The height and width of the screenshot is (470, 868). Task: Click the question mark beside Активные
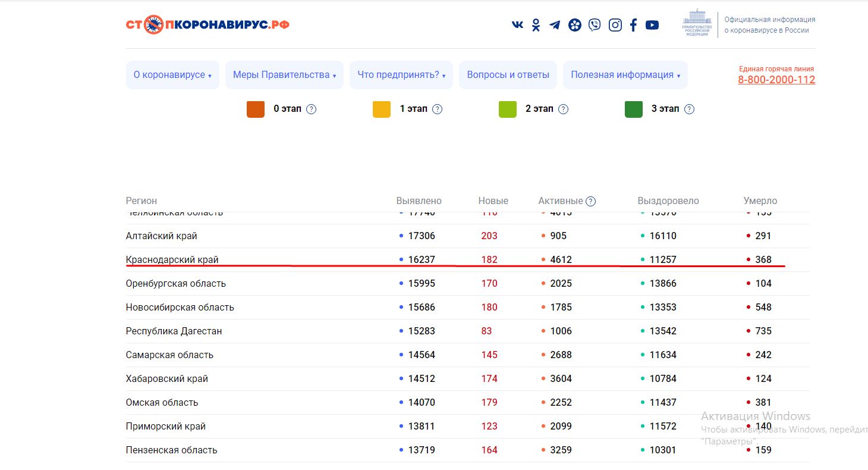coord(590,201)
